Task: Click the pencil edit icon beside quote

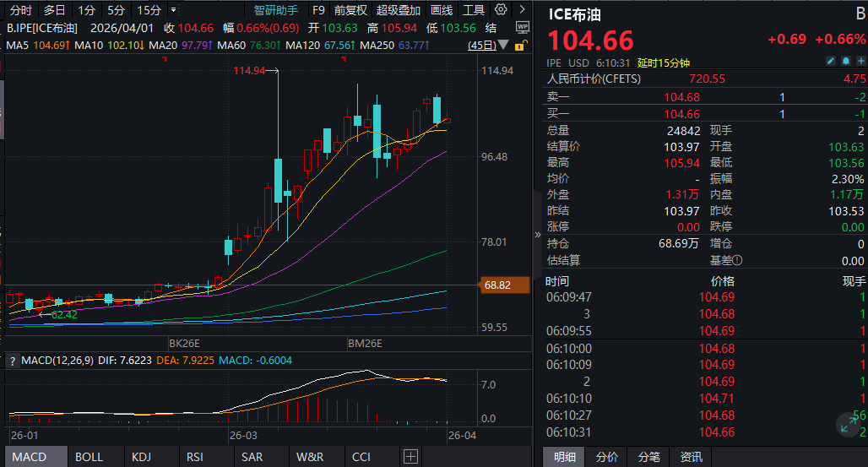Action: (831, 62)
